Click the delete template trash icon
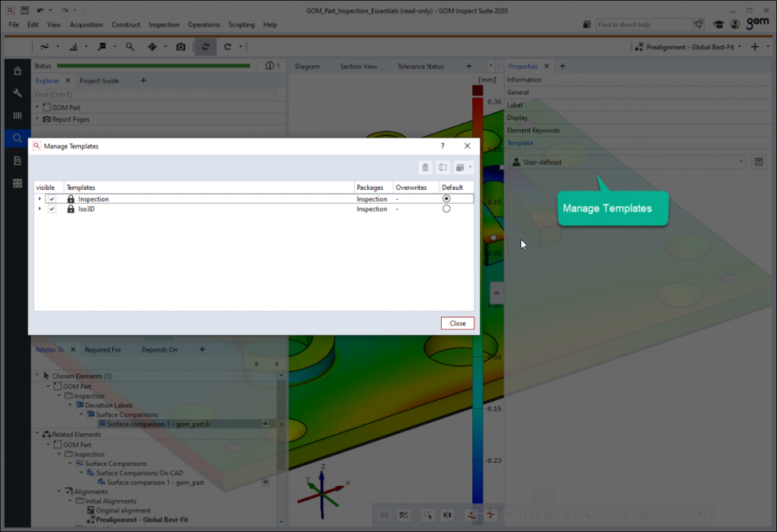Screen dimensions: 777x532 [425, 167]
